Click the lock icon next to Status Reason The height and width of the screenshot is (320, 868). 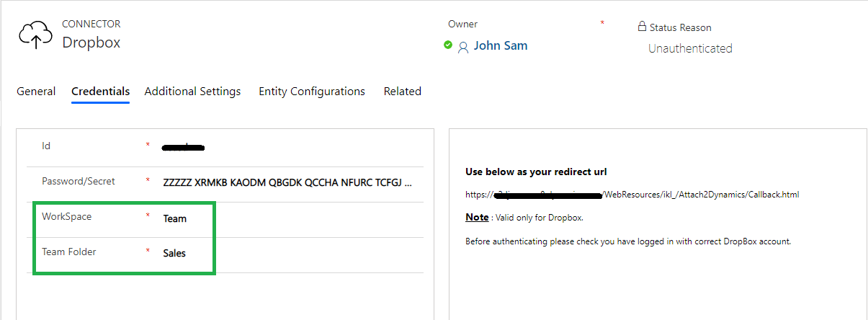(x=642, y=27)
